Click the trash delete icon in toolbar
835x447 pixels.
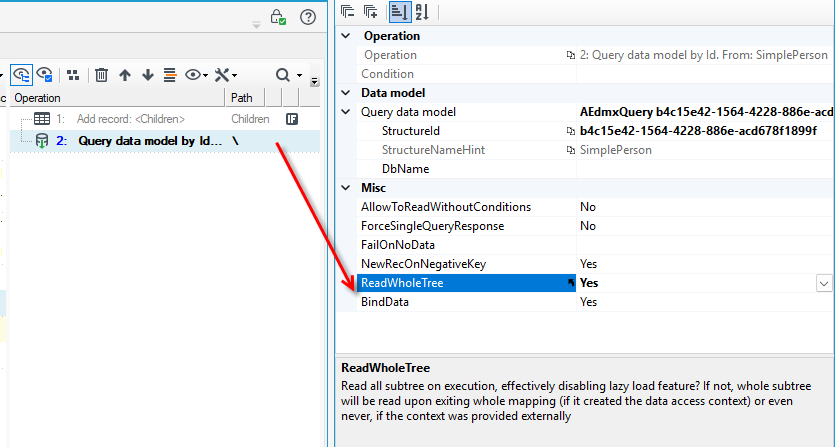tap(101, 75)
